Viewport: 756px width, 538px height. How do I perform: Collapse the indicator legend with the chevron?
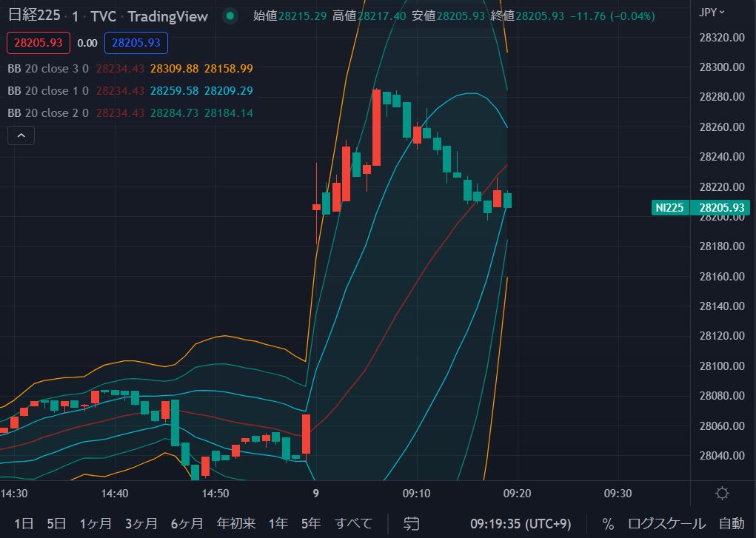[21, 135]
